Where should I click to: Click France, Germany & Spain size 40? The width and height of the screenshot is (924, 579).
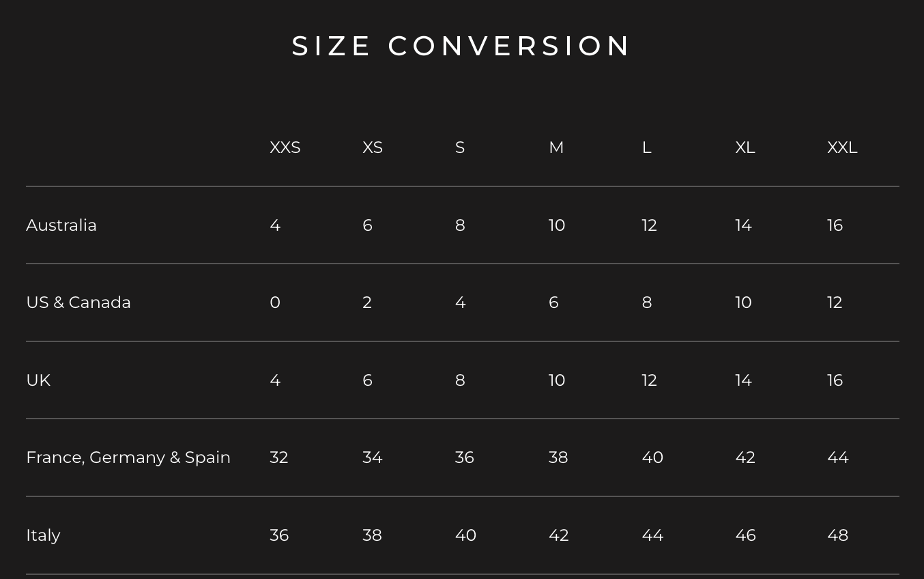point(652,457)
